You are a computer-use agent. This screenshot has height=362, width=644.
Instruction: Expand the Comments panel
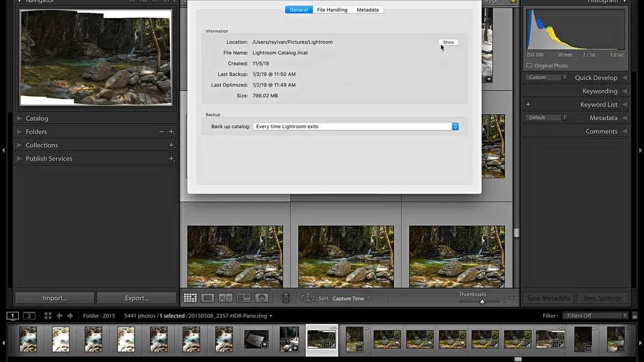click(625, 131)
